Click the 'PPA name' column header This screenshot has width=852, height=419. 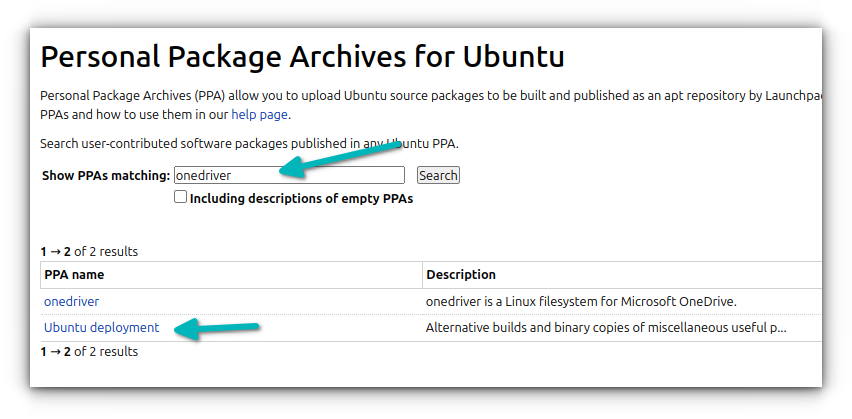(x=74, y=274)
